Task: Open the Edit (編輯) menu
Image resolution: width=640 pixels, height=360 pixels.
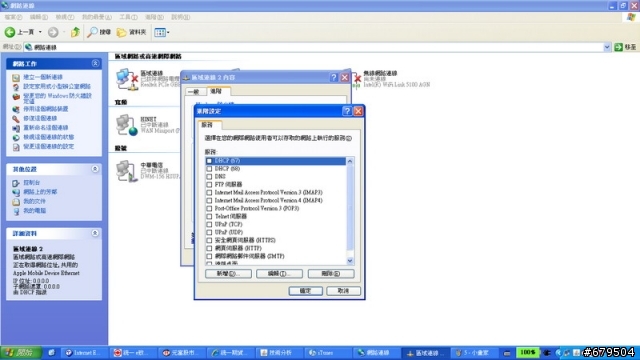Action: point(38,17)
